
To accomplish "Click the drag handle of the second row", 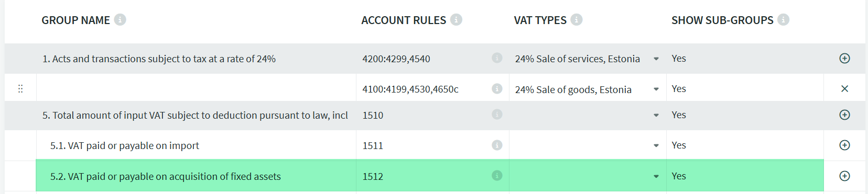I will point(20,89).
